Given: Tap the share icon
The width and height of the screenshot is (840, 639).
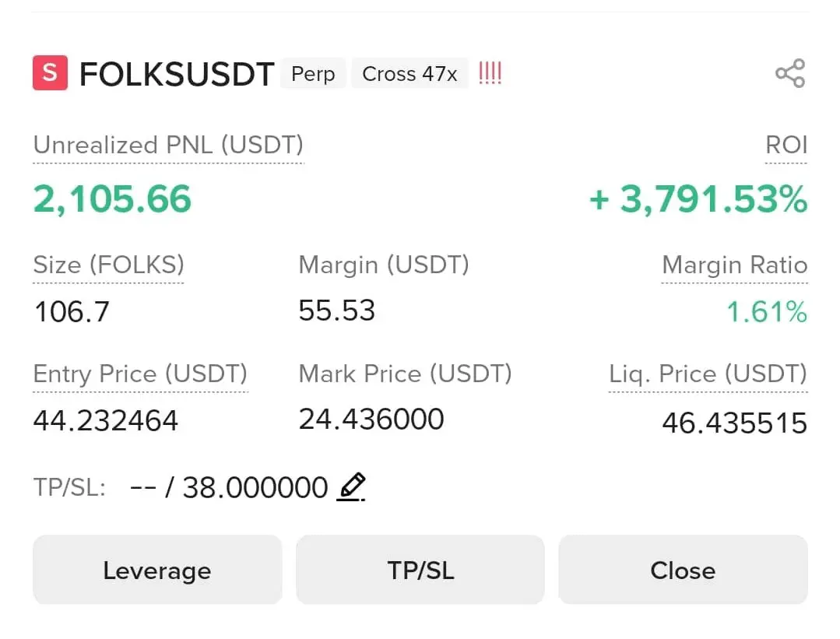Looking at the screenshot, I should (789, 74).
